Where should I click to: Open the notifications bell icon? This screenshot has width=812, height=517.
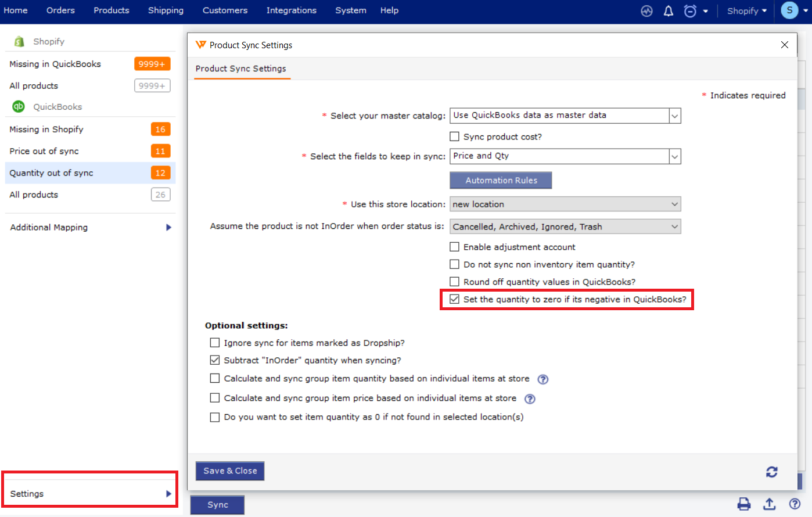point(669,11)
